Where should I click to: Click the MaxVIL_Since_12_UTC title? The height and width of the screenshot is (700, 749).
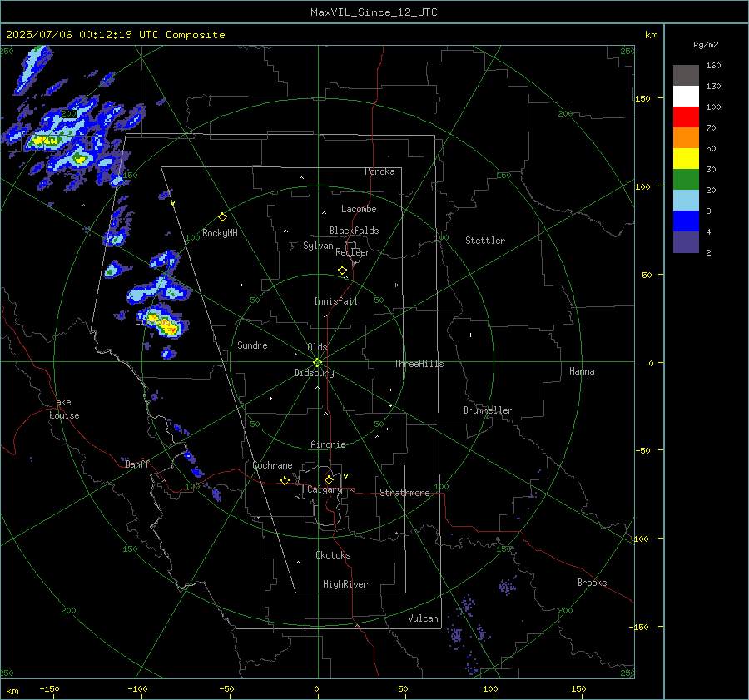[x=374, y=12]
